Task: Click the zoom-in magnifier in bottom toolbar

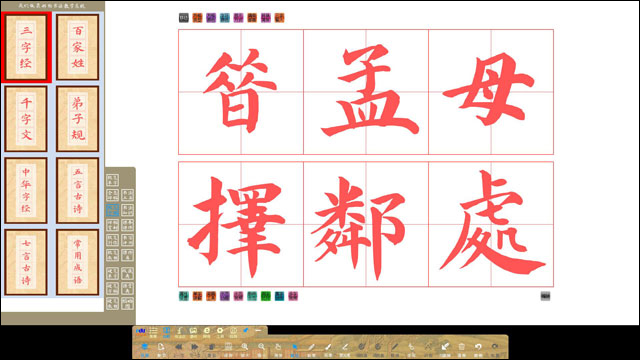Action: (x=245, y=347)
